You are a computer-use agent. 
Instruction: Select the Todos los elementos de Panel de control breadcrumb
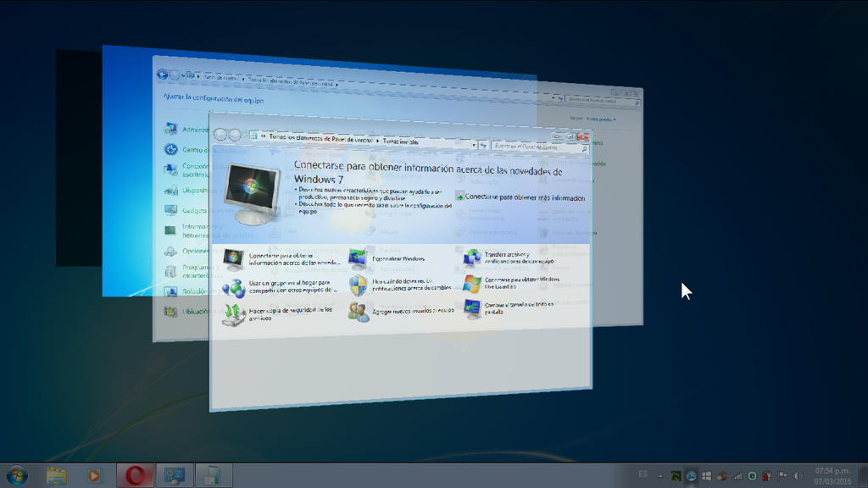pos(320,138)
